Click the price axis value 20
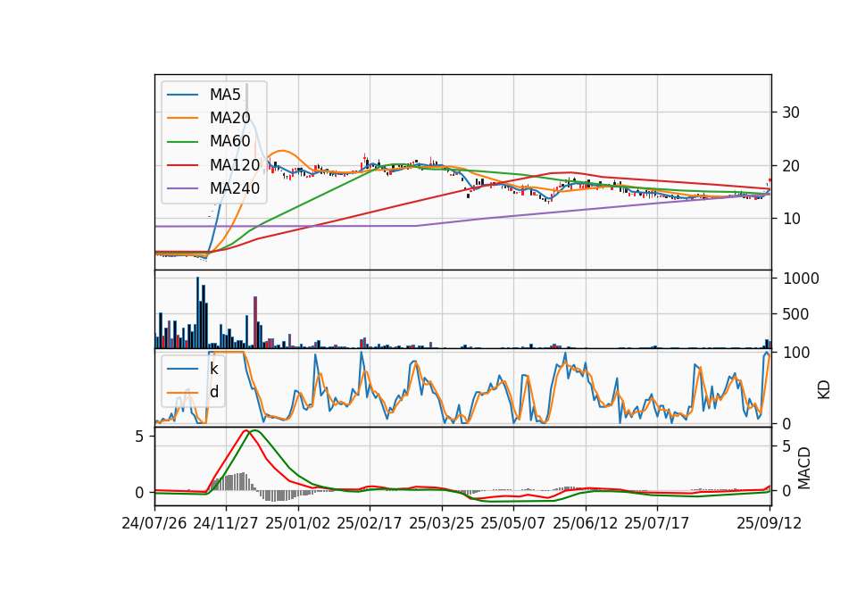 [791, 166]
